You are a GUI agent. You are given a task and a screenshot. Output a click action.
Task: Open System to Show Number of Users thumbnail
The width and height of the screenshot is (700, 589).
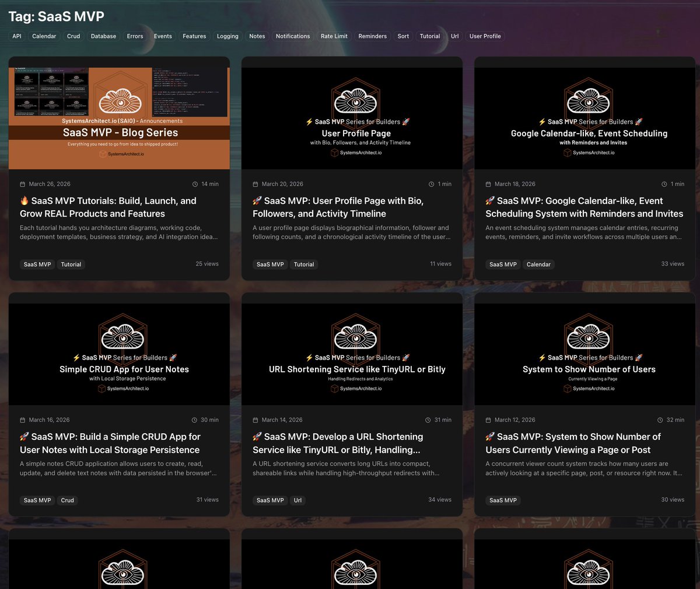pos(584,354)
